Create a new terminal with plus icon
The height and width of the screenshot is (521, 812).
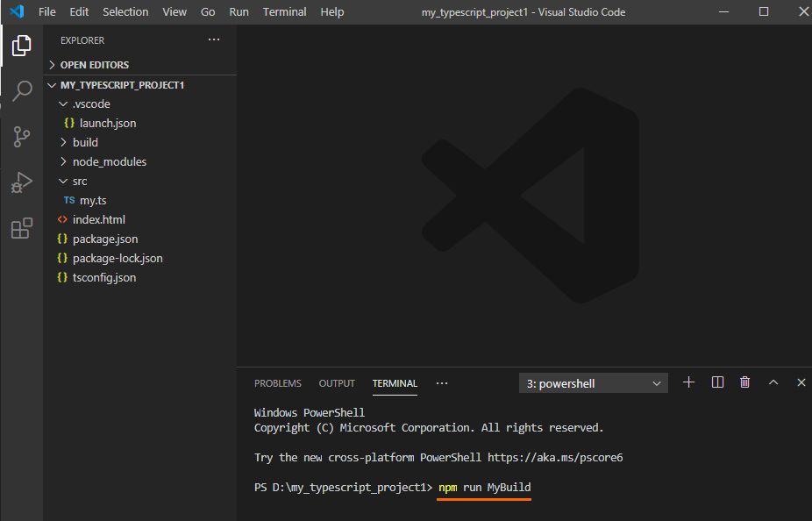pos(688,382)
